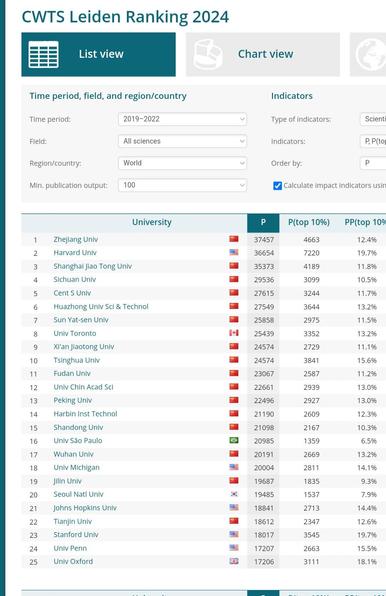Click US flag beside Harvard Univ
This screenshot has width=386, height=596.
coord(234,252)
